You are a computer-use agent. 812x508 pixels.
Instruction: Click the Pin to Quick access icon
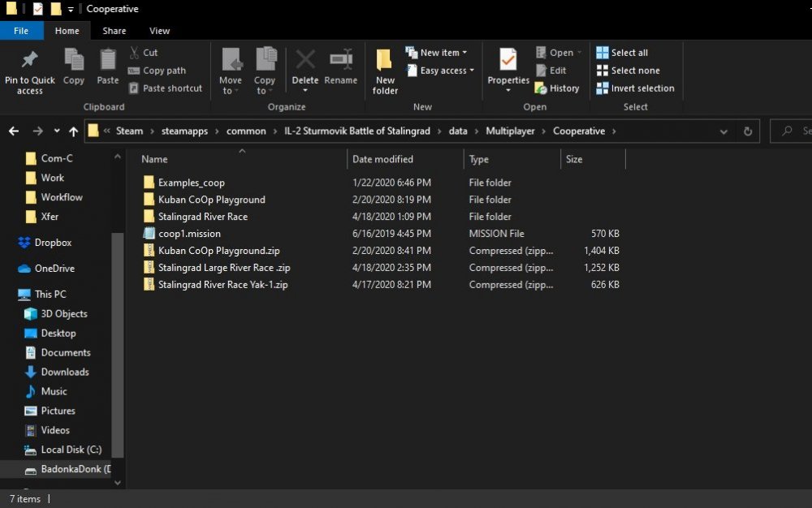tap(29, 61)
